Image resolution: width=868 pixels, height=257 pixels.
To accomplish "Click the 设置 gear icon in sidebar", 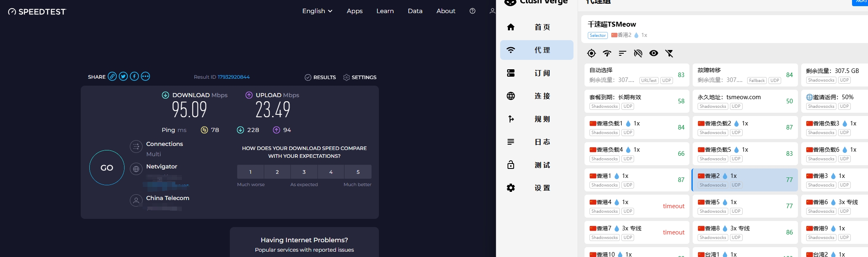I will [x=511, y=188].
